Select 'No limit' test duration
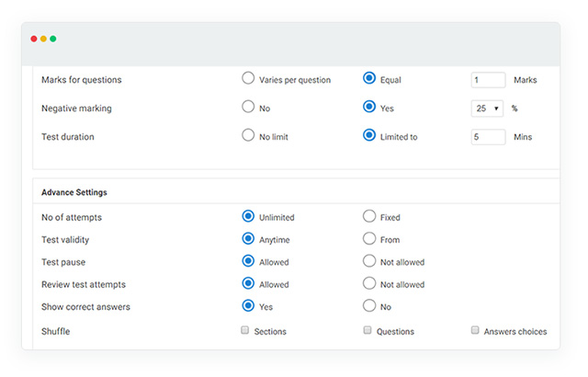The image size is (588, 377). [x=248, y=135]
